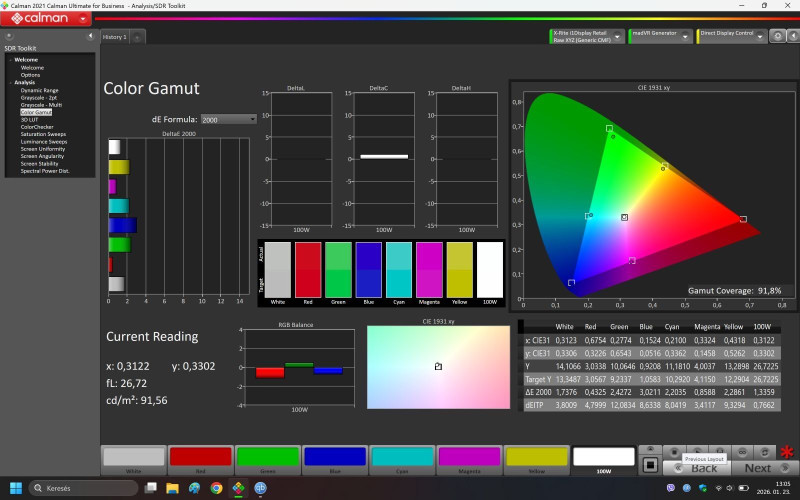Viewport: 800px width, 500px height.
Task: Click the Next button
Action: [758, 468]
